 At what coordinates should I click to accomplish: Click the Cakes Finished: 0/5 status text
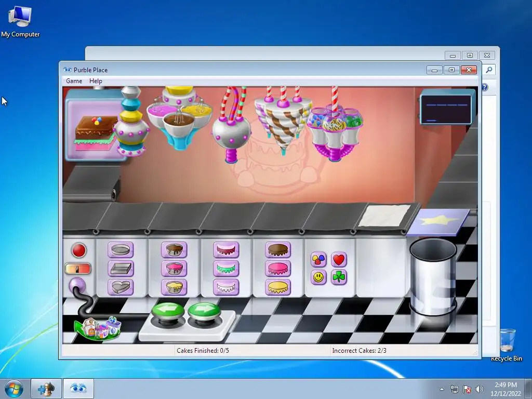point(203,351)
